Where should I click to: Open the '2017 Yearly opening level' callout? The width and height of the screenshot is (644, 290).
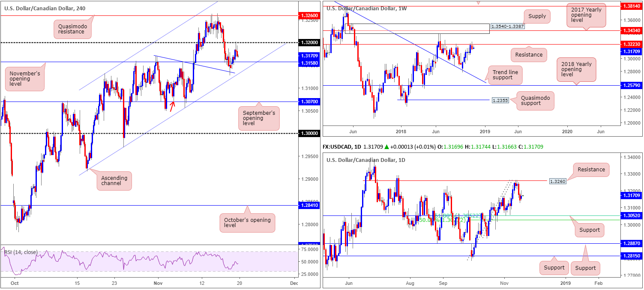click(586, 16)
